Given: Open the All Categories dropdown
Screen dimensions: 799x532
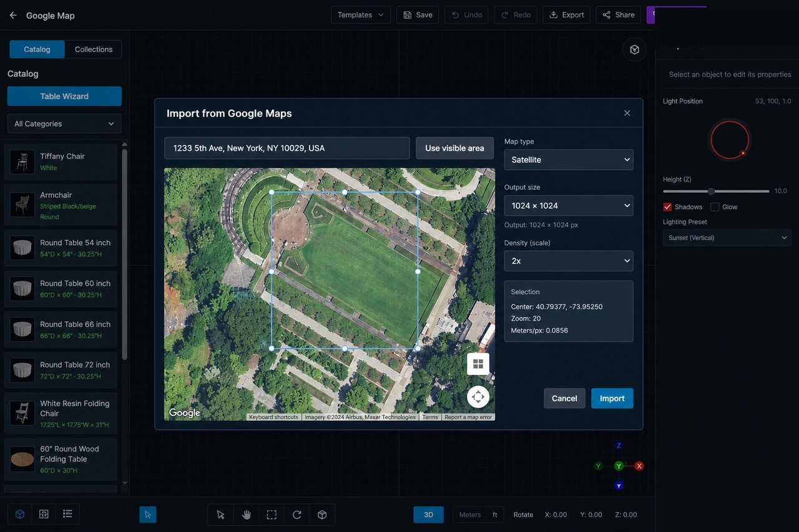Looking at the screenshot, I should (x=64, y=123).
